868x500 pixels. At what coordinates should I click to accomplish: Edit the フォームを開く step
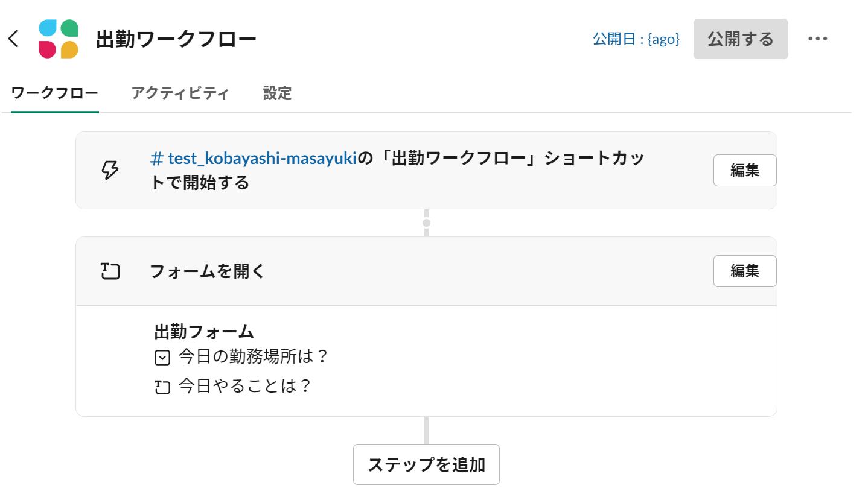click(x=745, y=271)
